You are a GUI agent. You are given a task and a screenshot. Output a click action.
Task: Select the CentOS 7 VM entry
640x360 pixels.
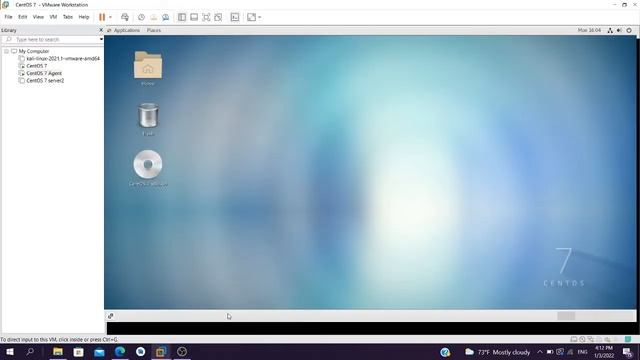pos(37,66)
